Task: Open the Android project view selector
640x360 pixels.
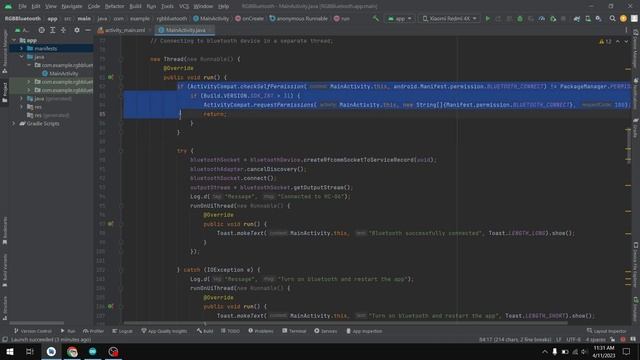Action: pos(22,30)
